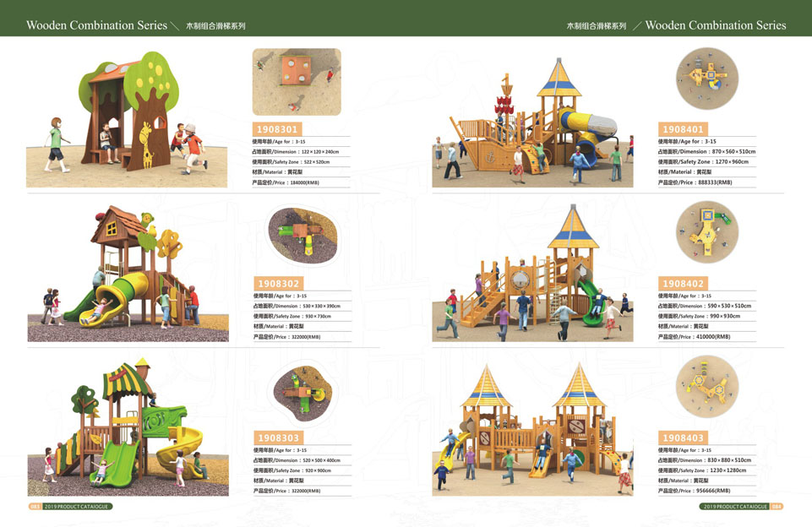Click the orange 1908302 product code label

[x=279, y=284]
